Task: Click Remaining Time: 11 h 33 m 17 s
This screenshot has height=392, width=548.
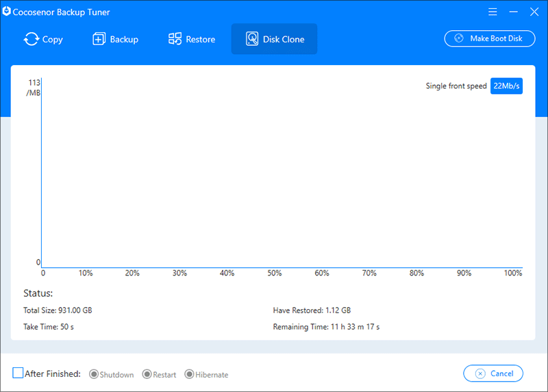Action: (326, 327)
